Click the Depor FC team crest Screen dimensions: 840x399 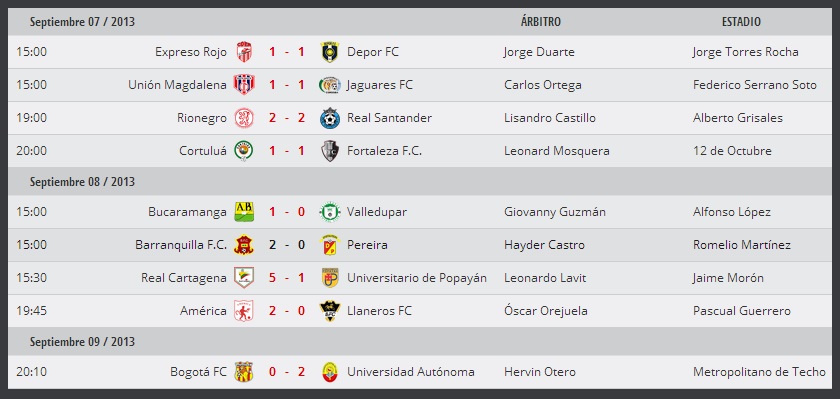point(329,52)
